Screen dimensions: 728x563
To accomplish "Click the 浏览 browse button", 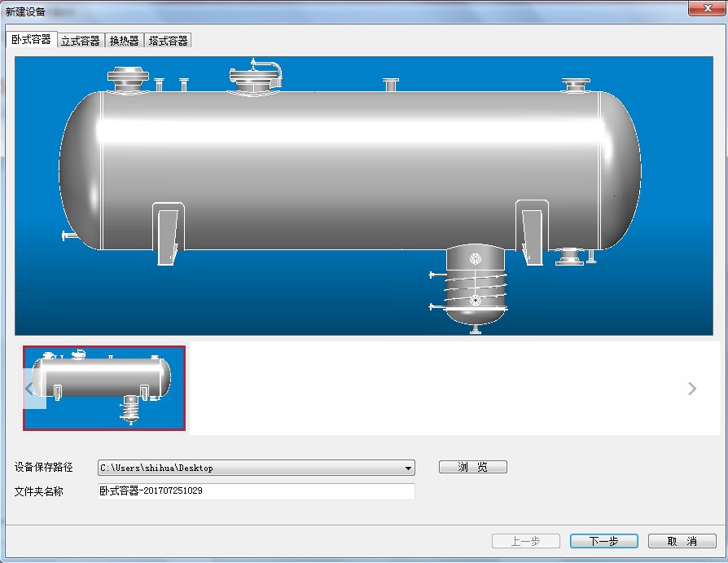I will pyautogui.click(x=472, y=467).
